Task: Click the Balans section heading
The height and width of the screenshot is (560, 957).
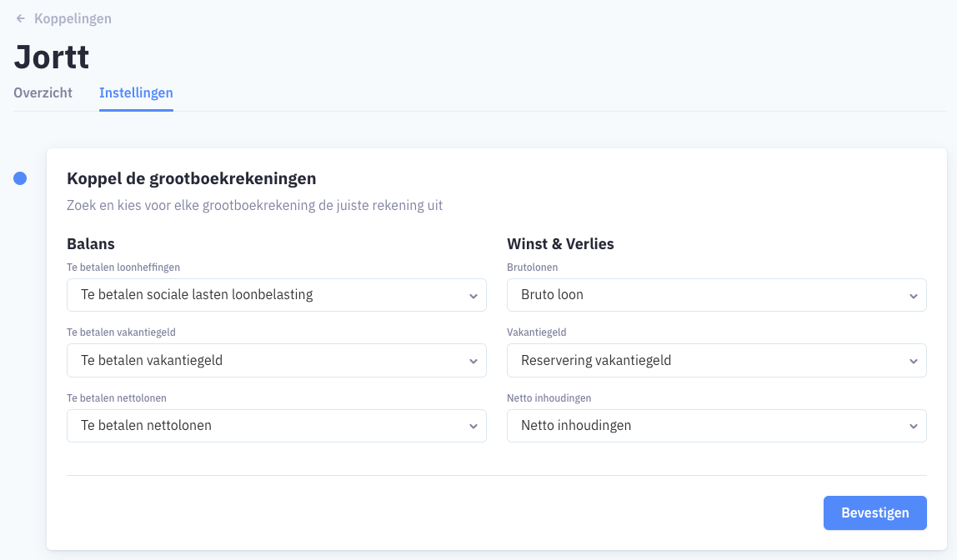Action: pos(91,244)
